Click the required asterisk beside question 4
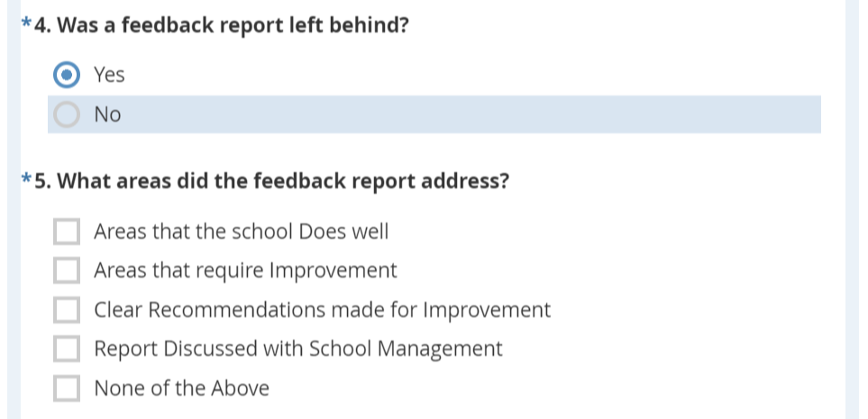 coord(28,24)
